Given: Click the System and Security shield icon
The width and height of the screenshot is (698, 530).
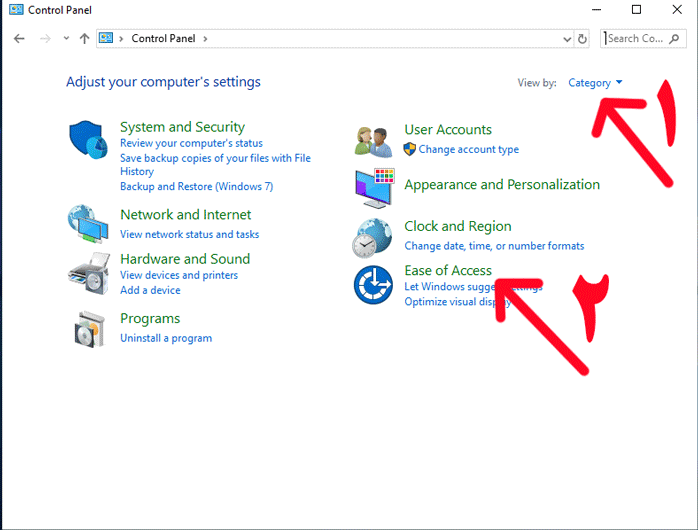Looking at the screenshot, I should pos(87,139).
